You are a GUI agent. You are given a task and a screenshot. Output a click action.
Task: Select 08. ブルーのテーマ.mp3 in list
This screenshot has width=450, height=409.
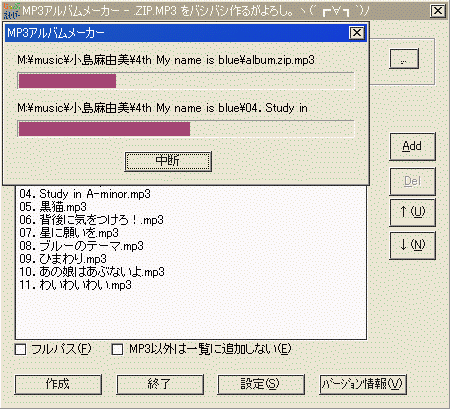pyautogui.click(x=81, y=246)
